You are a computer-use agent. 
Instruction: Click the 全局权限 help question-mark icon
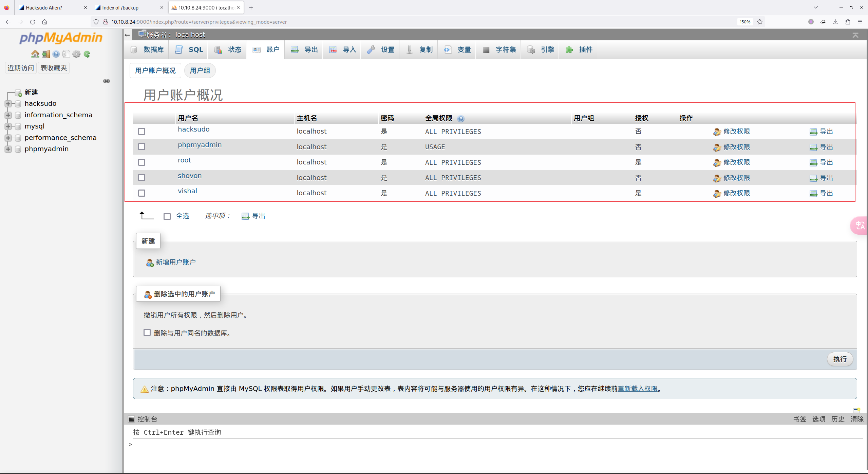(x=461, y=119)
